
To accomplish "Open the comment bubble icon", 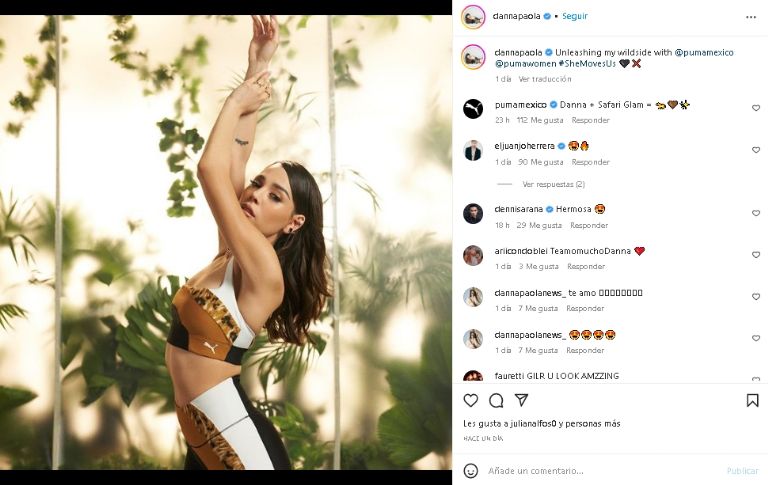I will [496, 400].
